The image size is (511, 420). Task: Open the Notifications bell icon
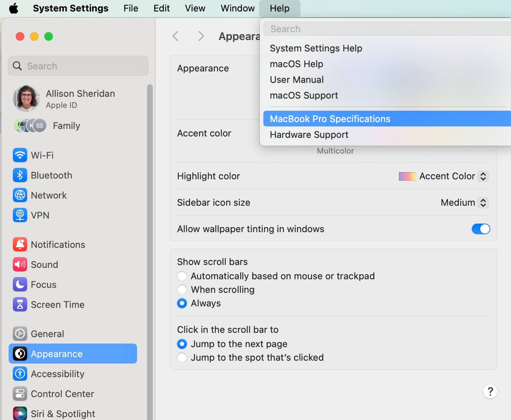(x=20, y=245)
